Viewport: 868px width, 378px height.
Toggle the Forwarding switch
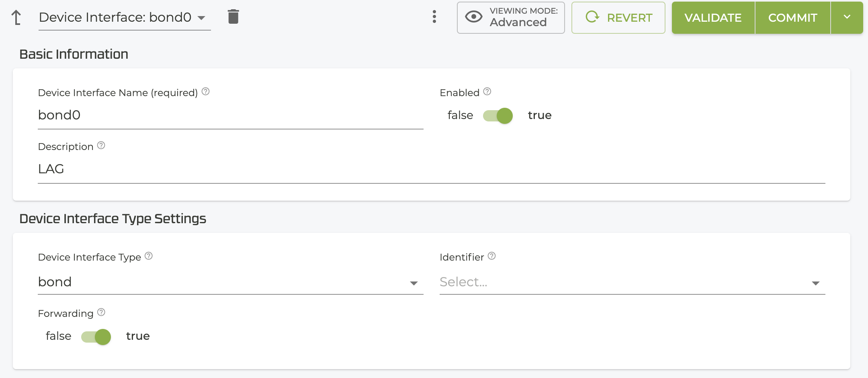96,337
